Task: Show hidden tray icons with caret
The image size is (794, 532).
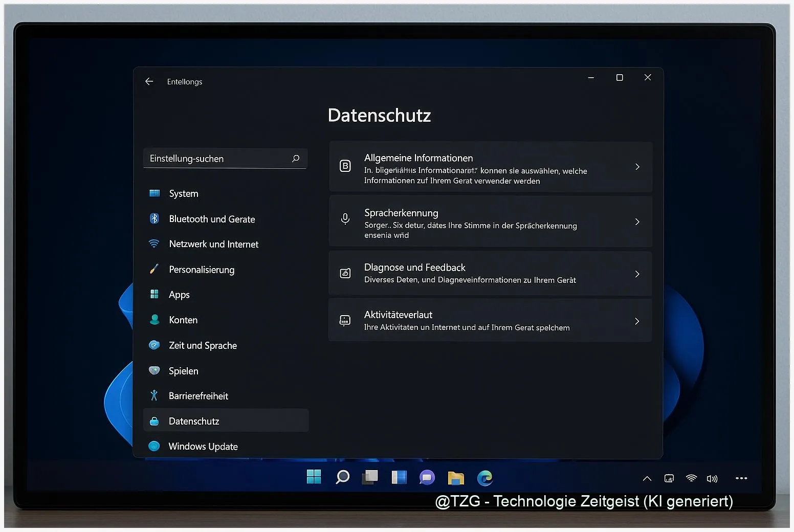Action: 647,479
